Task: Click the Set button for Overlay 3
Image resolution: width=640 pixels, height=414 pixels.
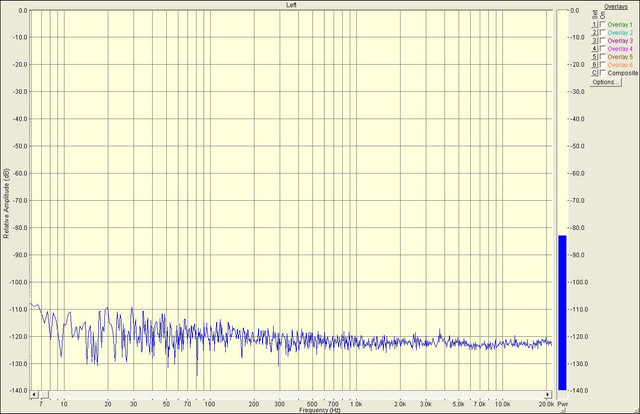Action: pos(594,41)
